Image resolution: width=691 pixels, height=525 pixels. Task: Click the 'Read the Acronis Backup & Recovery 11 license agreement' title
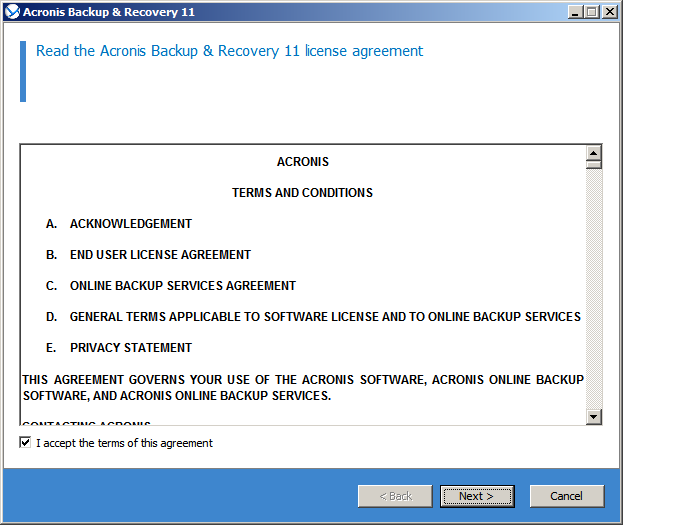(229, 51)
